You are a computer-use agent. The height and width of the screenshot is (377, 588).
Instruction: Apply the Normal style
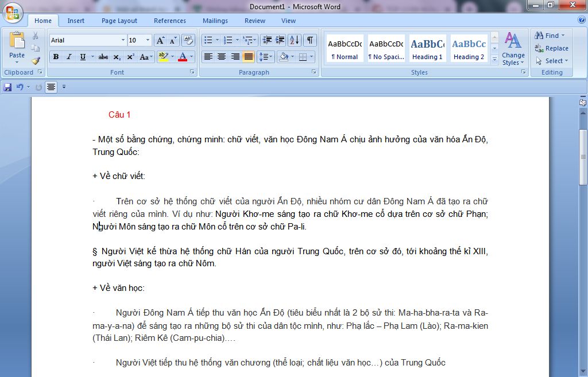tap(345, 49)
